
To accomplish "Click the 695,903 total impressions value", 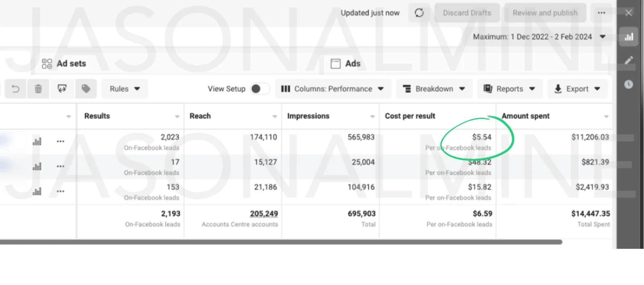I will pyautogui.click(x=361, y=213).
